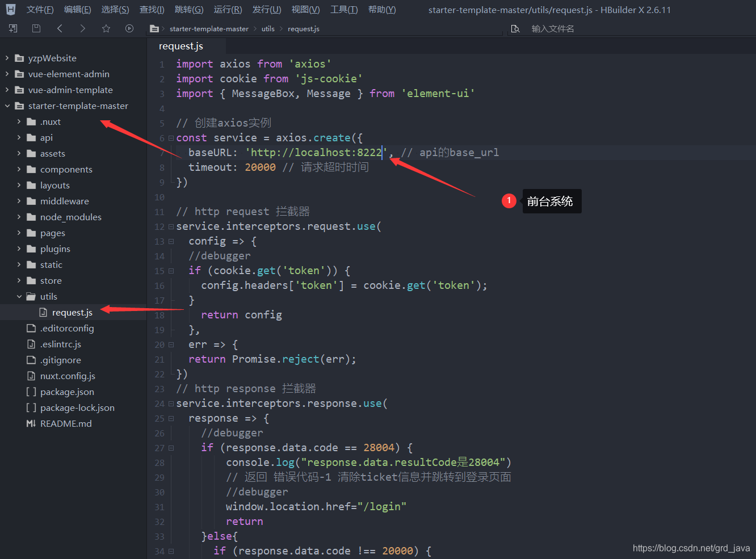Open the 跳转(G) menu

(189, 10)
